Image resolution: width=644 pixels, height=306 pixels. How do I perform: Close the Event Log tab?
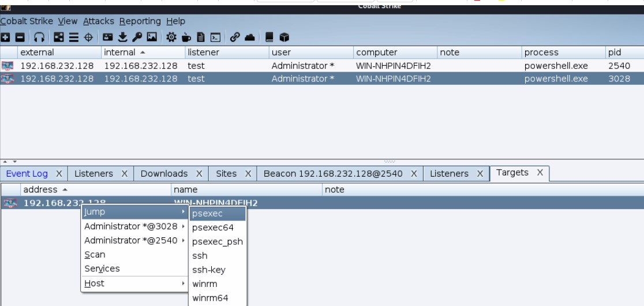59,174
